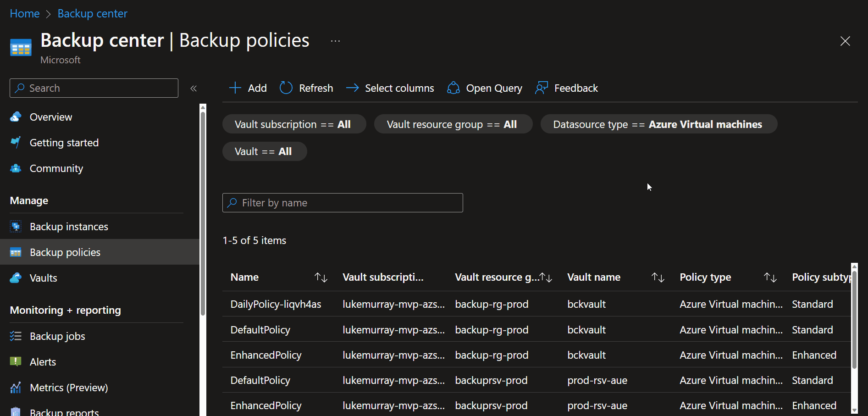Open Vault subscription filter pill
The width and height of the screenshot is (868, 416).
294,124
